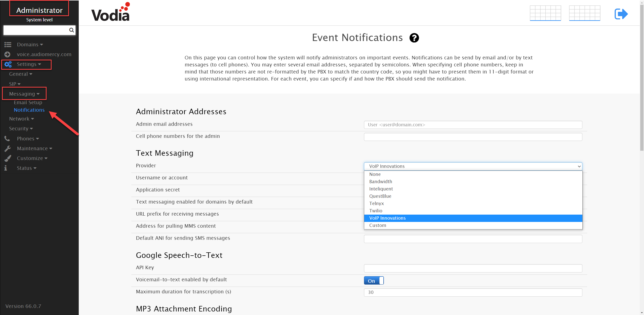Select Telnyx provider option
The width and height of the screenshot is (644, 315).
473,204
